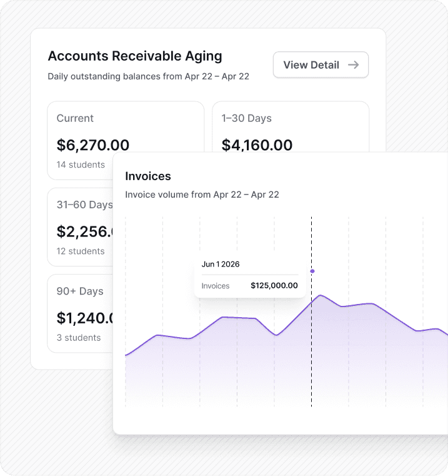Click the $4,160.00 amount

click(257, 145)
